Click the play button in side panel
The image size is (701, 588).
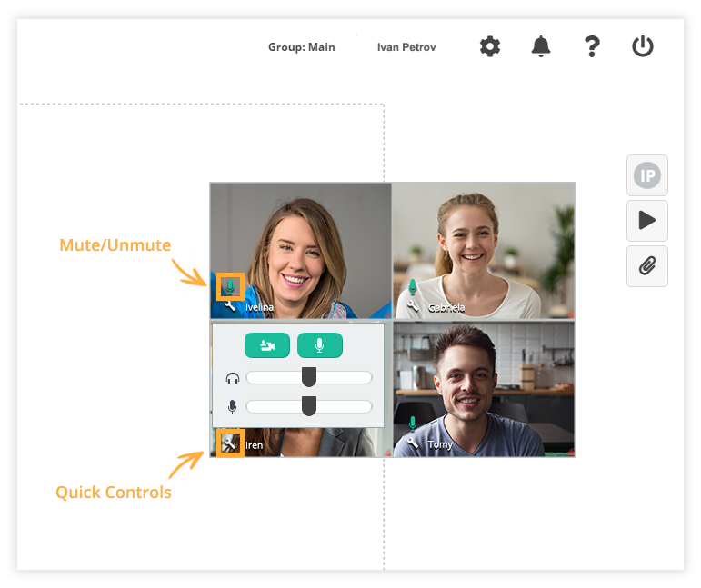pyautogui.click(x=647, y=221)
